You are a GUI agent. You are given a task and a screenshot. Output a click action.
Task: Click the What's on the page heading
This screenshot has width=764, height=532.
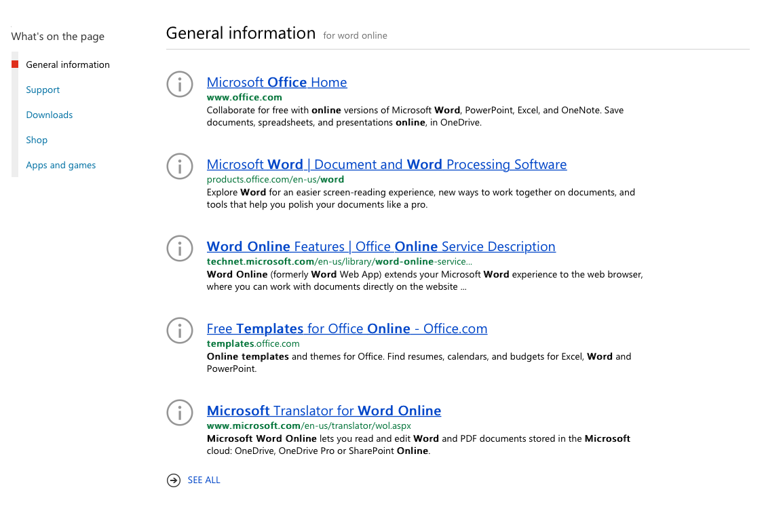pos(58,37)
